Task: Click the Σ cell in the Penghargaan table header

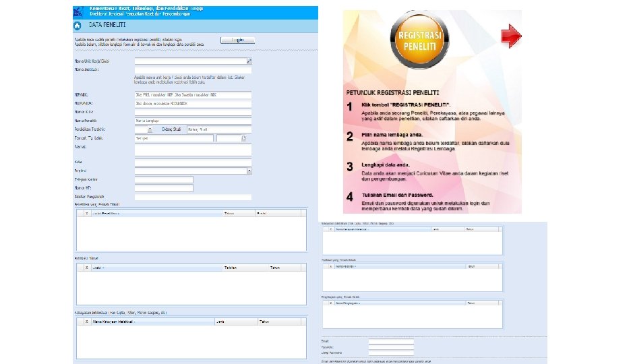Action: (x=331, y=303)
